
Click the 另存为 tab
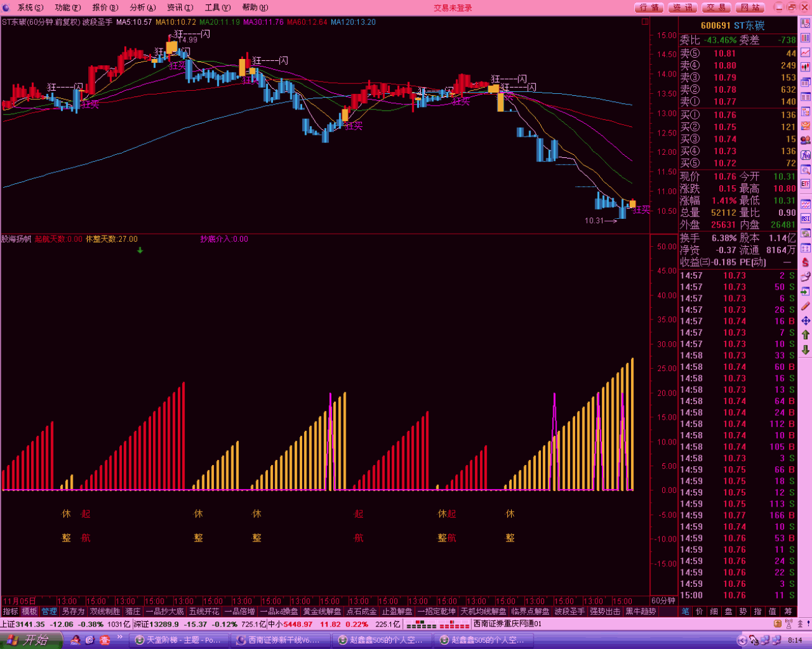pos(73,612)
